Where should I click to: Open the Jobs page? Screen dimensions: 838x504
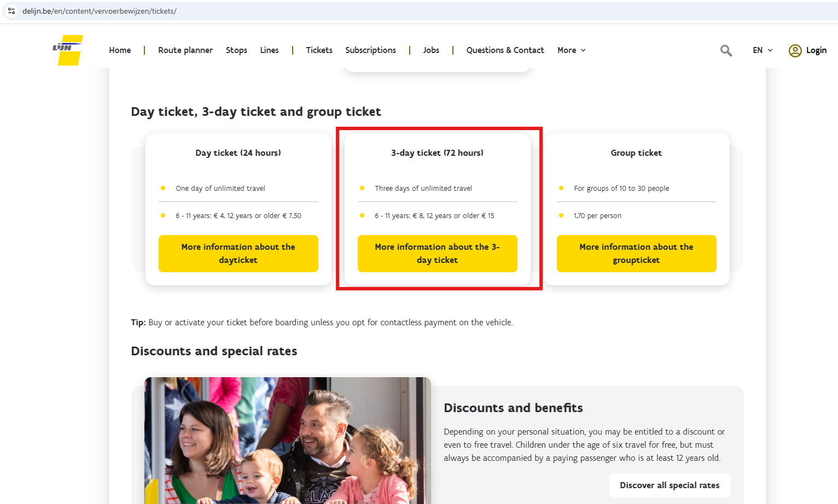[431, 50]
